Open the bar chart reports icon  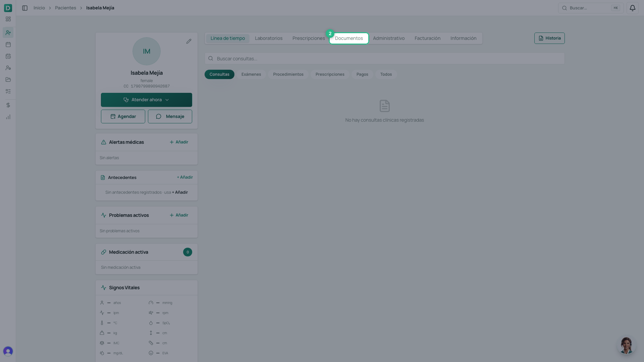[8, 117]
